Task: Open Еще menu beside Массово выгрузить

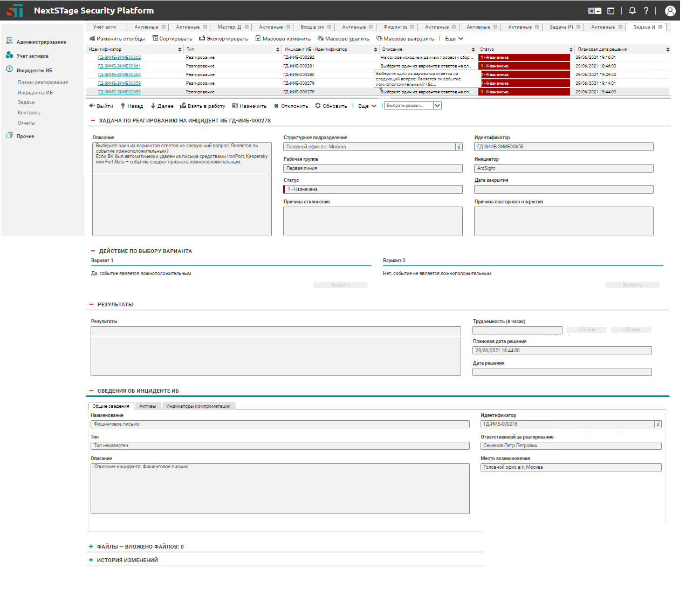Action: (x=454, y=39)
